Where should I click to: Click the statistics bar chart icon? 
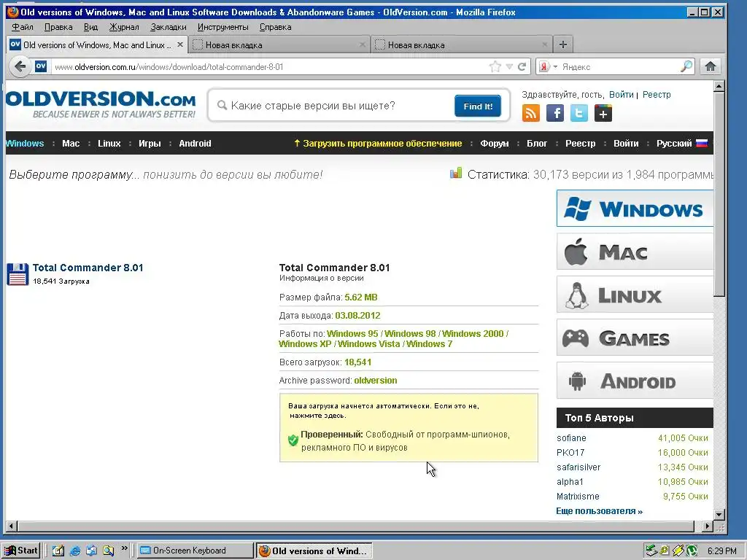click(x=456, y=173)
